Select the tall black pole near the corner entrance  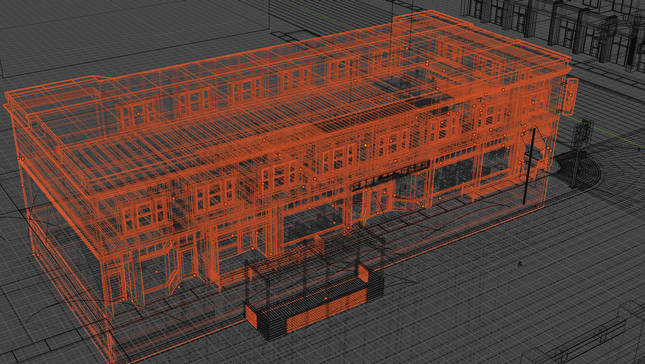click(529, 166)
